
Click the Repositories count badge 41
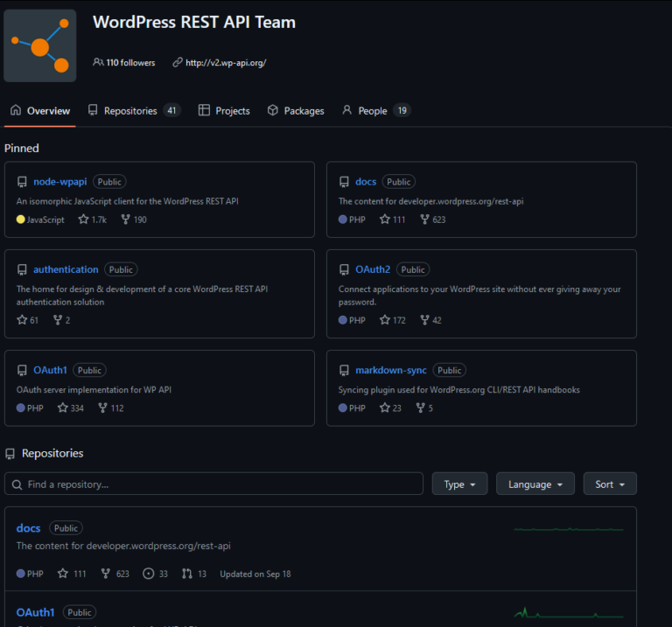171,111
